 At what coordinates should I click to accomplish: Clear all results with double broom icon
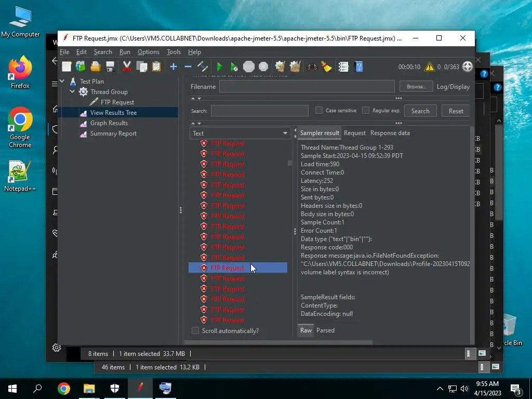point(295,66)
